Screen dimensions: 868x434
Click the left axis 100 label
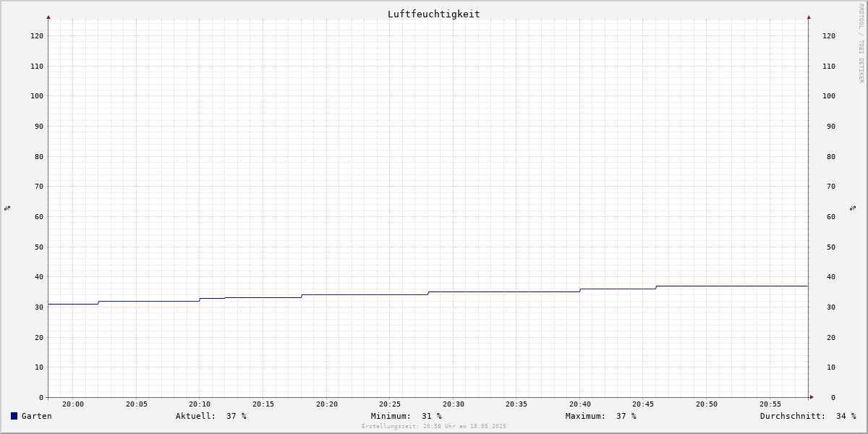coord(37,96)
